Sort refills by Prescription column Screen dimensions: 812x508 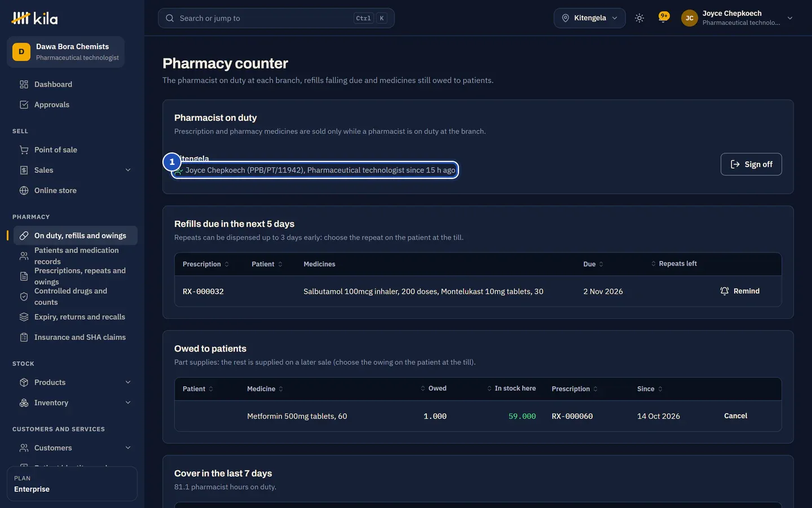[206, 264]
